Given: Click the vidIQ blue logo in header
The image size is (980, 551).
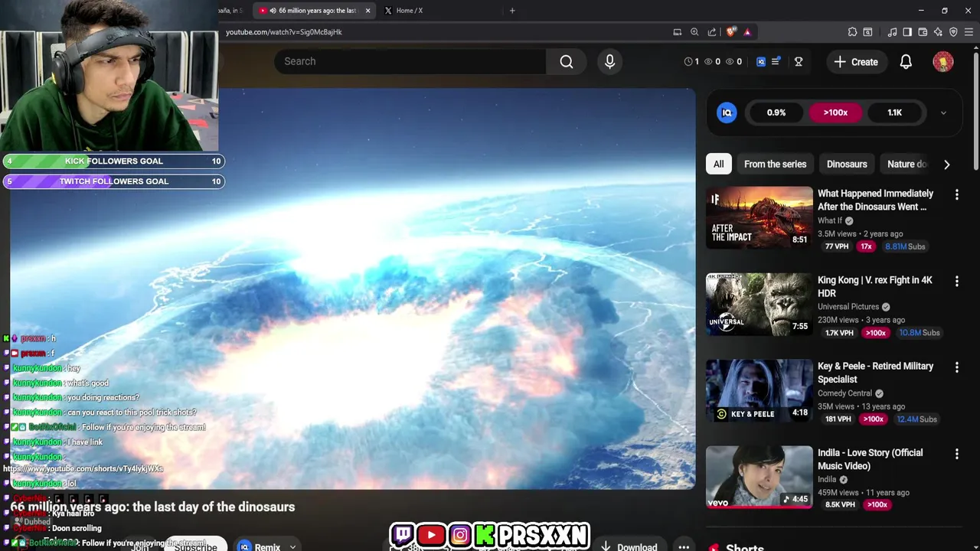Looking at the screenshot, I should click(761, 61).
